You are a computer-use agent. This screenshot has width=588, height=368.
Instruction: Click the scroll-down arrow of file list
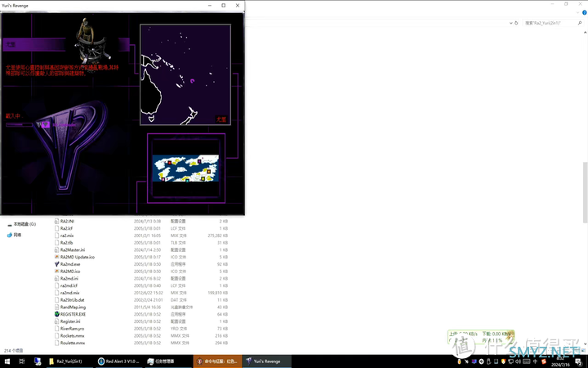[585, 344]
